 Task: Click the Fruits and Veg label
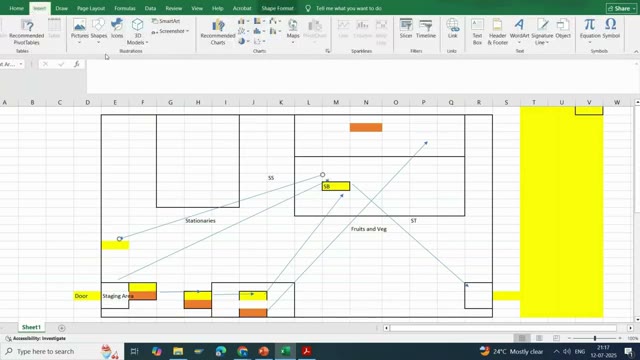pos(369,229)
